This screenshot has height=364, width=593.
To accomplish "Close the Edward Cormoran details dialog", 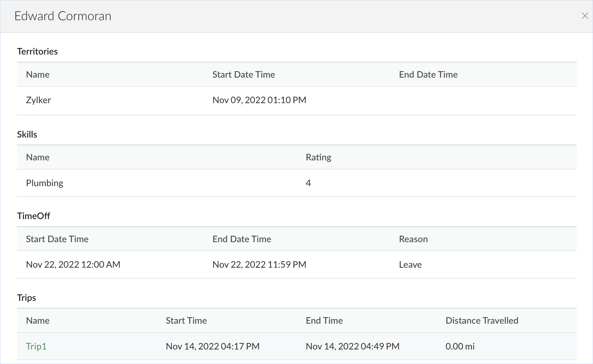I will [x=585, y=16].
